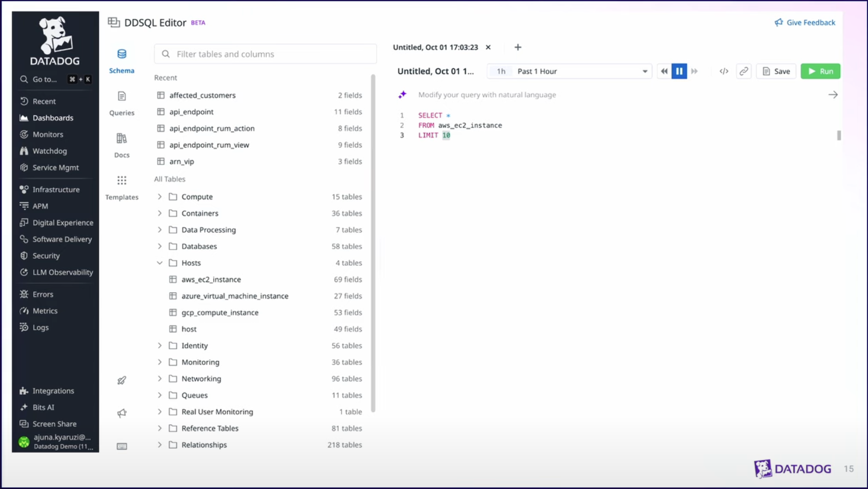Add a new query tab

(x=518, y=47)
